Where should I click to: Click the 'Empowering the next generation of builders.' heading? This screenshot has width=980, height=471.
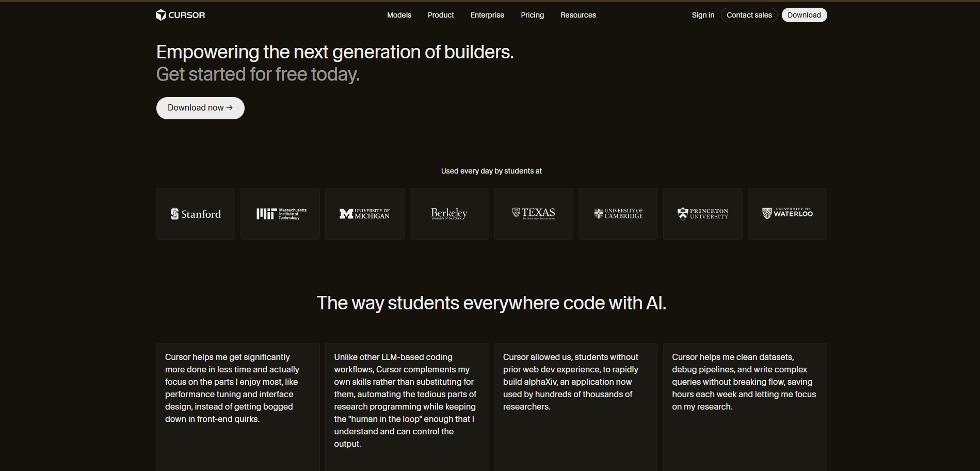pos(335,52)
